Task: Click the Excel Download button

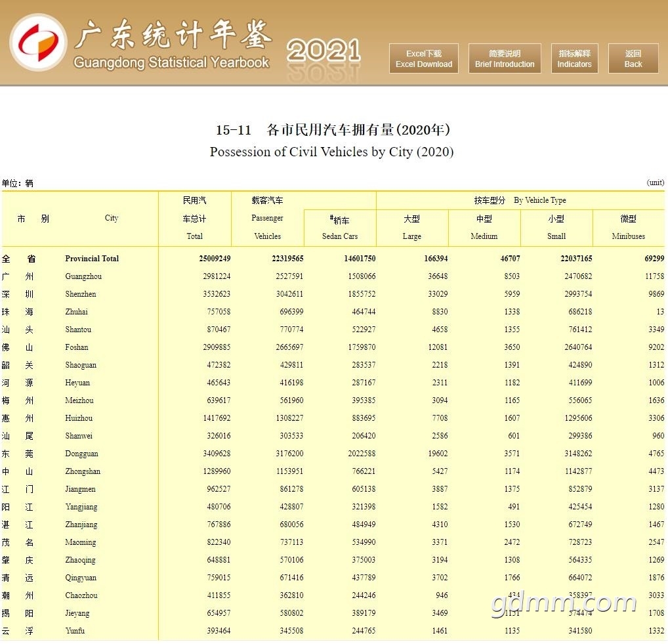Action: coord(424,58)
